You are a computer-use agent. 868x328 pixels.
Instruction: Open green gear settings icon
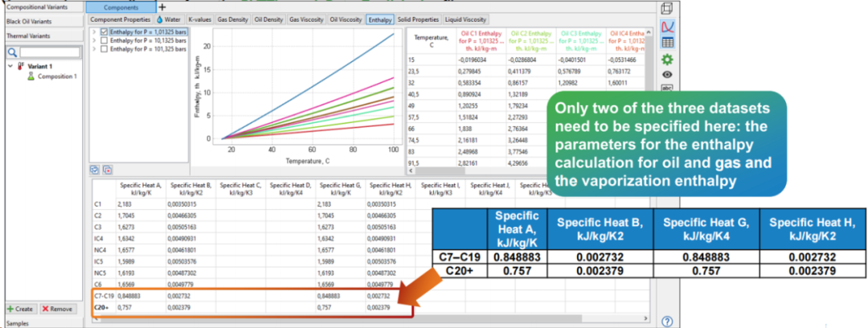(666, 59)
